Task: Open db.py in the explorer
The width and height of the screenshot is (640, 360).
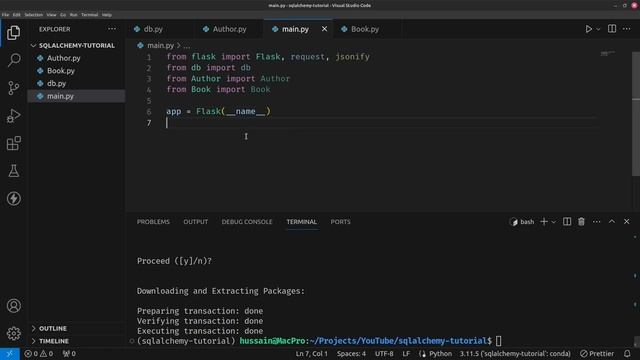Action: tap(76, 83)
